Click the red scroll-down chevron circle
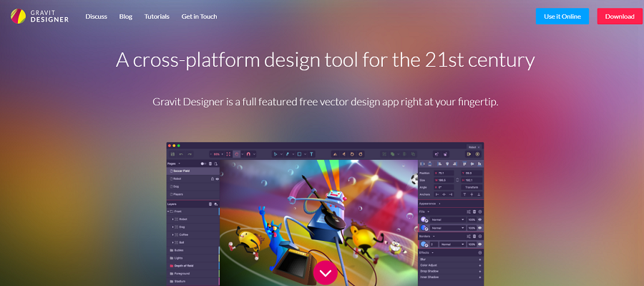 pos(326,272)
